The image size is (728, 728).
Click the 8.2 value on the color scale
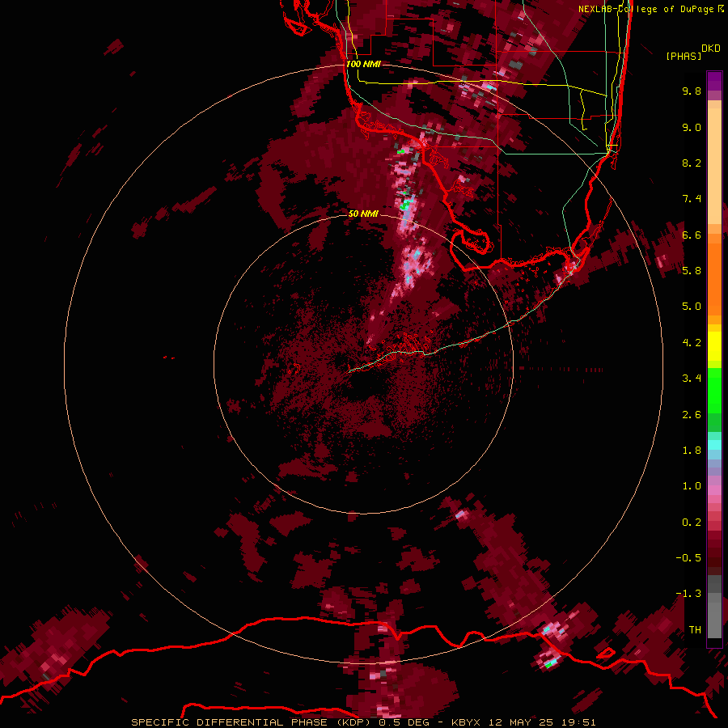point(692,163)
